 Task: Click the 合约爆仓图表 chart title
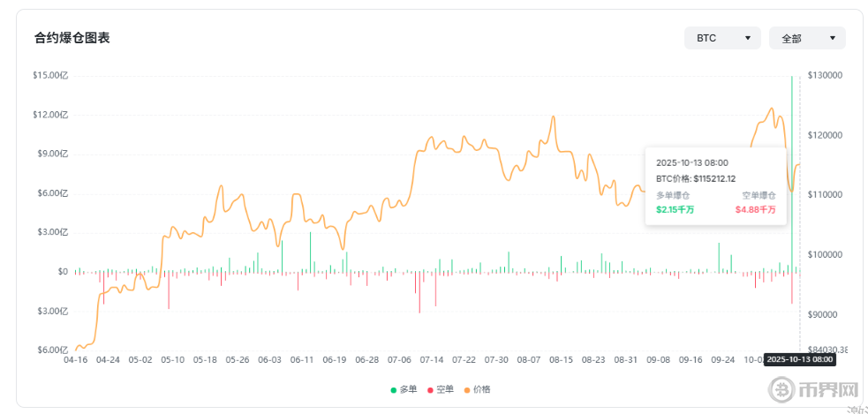click(72, 38)
